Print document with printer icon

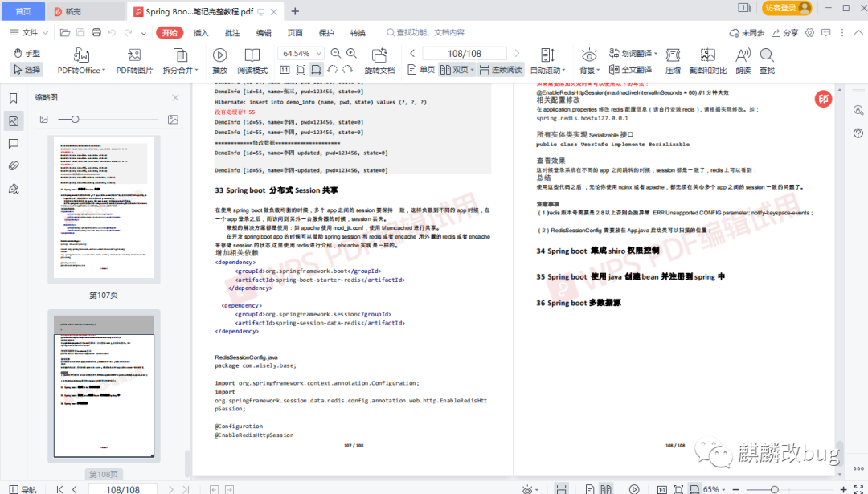96,33
